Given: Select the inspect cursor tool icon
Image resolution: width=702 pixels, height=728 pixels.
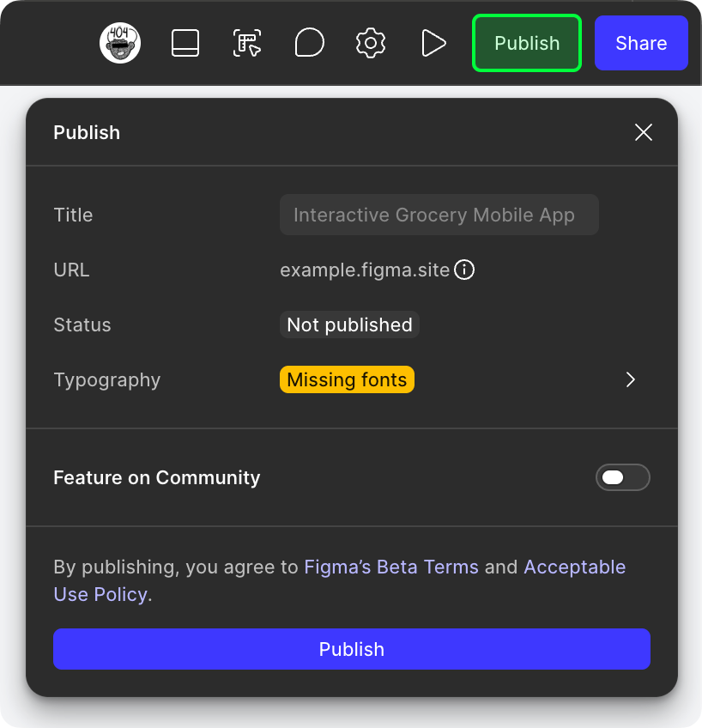Looking at the screenshot, I should click(x=247, y=43).
